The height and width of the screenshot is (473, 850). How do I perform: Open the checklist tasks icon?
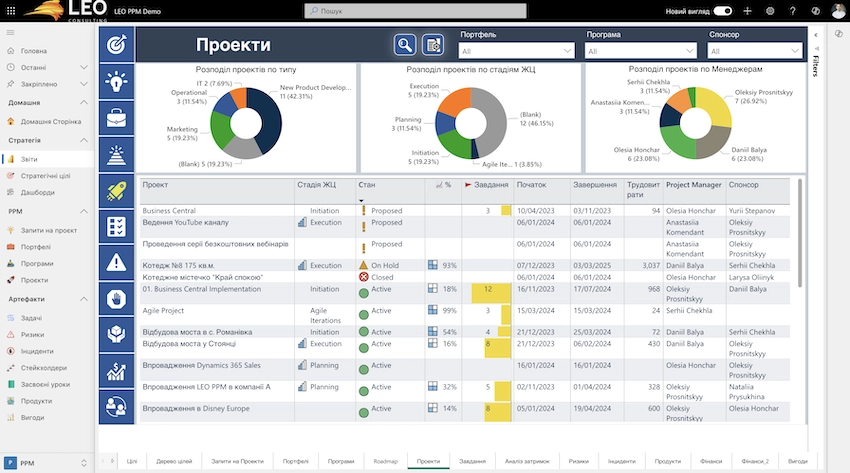click(x=117, y=226)
